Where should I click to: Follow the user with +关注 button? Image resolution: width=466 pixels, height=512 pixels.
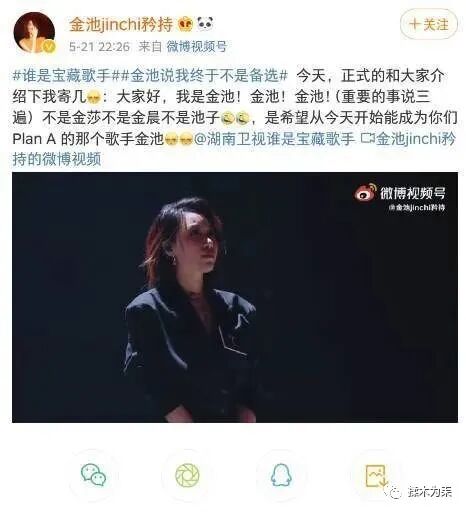click(429, 24)
